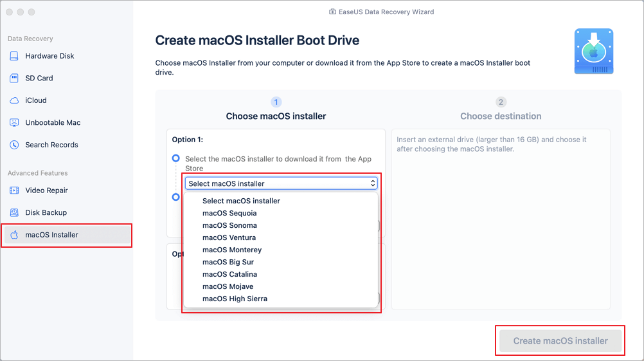Choose macOS Sequoia from the list
The width and height of the screenshot is (644, 361).
click(229, 213)
